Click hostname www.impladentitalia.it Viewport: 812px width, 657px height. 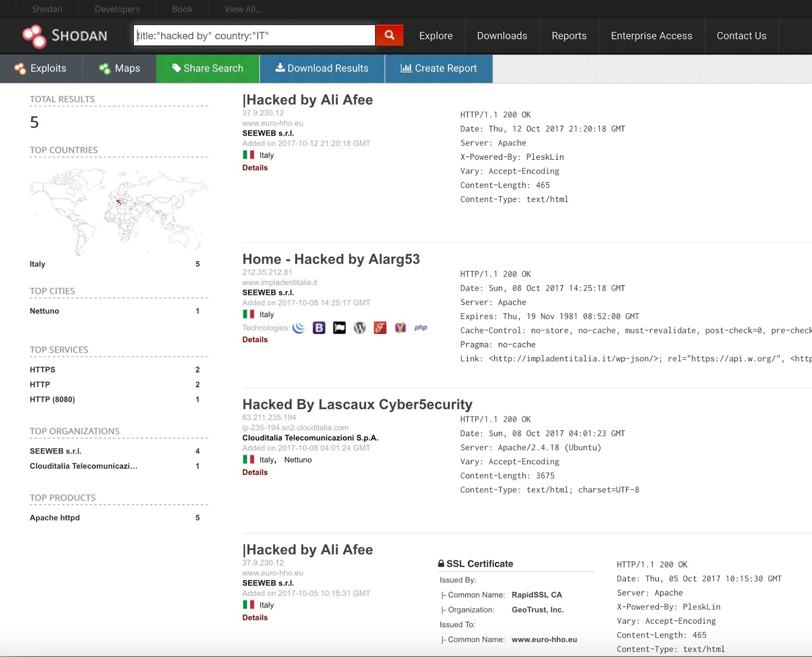click(x=280, y=283)
